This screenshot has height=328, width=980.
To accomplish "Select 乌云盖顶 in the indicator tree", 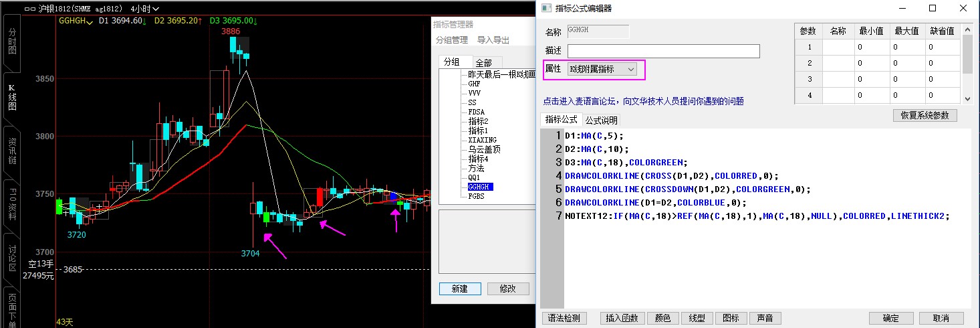I will click(484, 149).
